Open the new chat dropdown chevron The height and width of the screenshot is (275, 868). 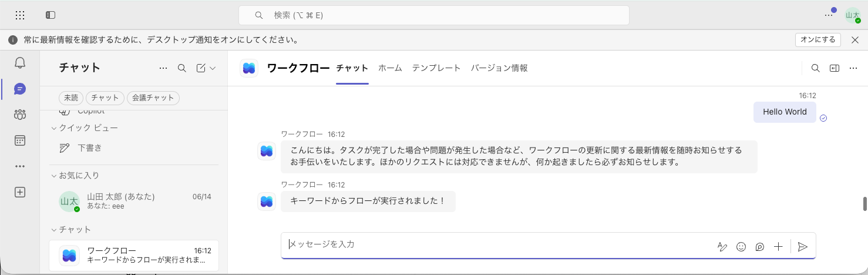[213, 68]
